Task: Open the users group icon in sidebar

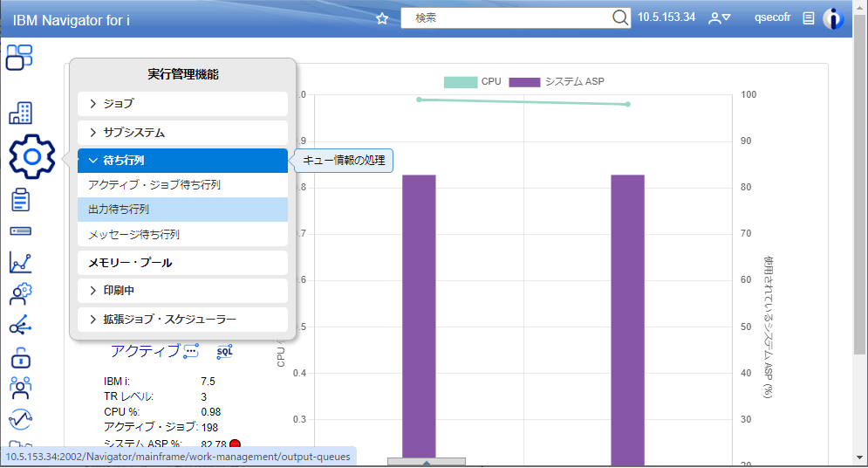Action: 20,389
